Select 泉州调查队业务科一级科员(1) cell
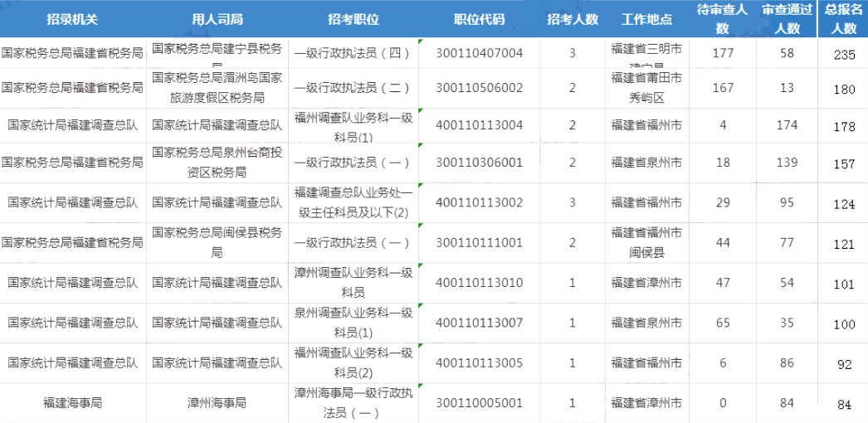Screen dimensions: 868x423 pos(354,323)
